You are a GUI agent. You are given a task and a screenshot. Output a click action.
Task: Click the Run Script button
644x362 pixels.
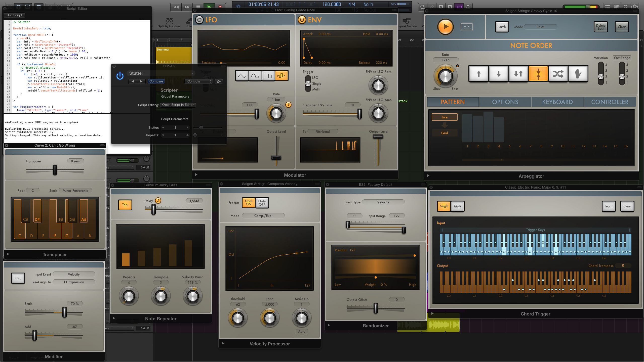click(x=14, y=15)
